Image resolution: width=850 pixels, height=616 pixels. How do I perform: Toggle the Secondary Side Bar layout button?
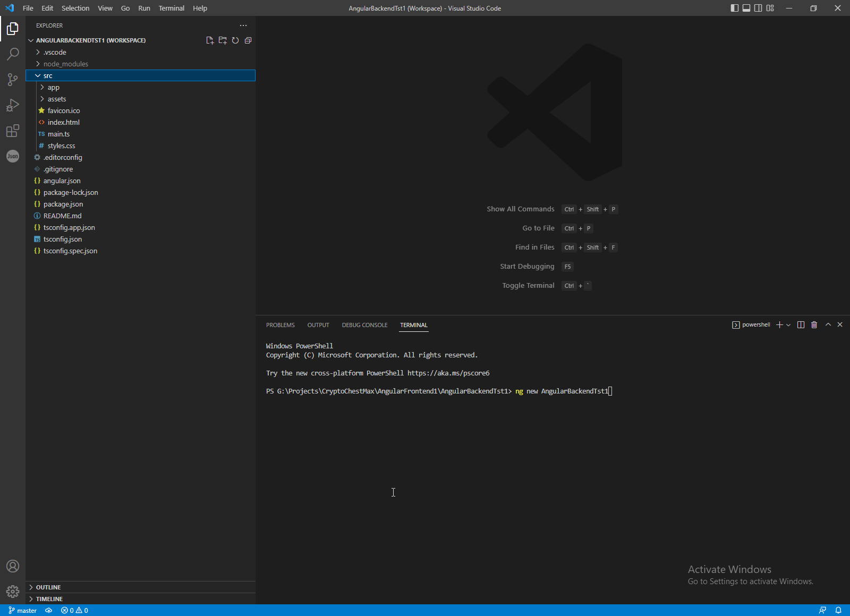758,8
